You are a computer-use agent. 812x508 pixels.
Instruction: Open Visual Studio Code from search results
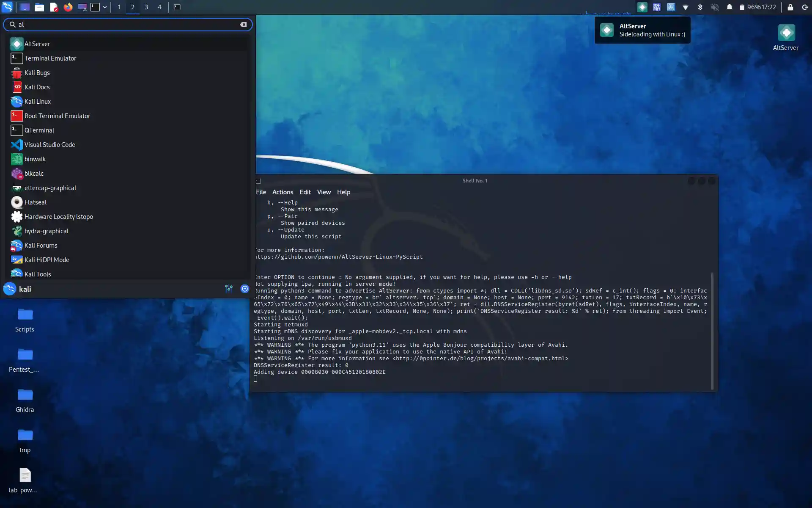coord(49,144)
